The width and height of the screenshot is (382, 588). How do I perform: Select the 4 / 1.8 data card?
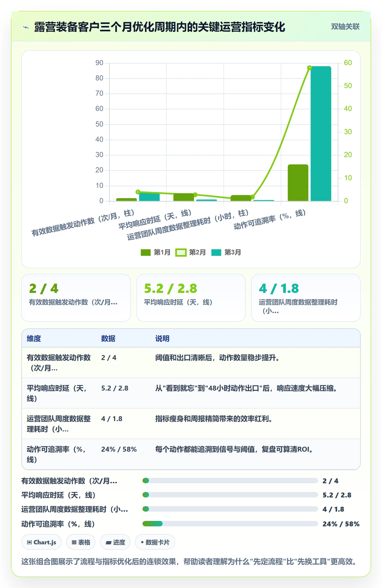[306, 298]
